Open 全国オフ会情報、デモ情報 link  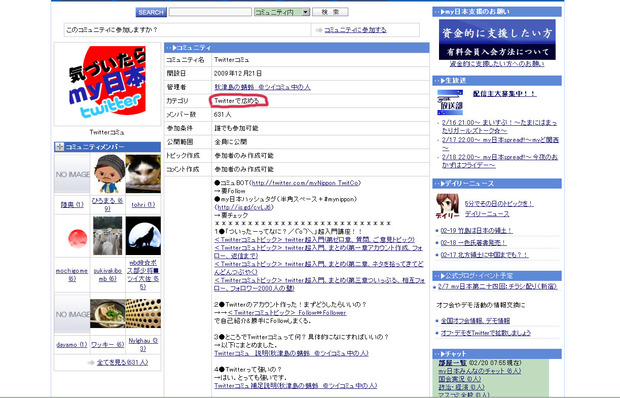[475, 321]
